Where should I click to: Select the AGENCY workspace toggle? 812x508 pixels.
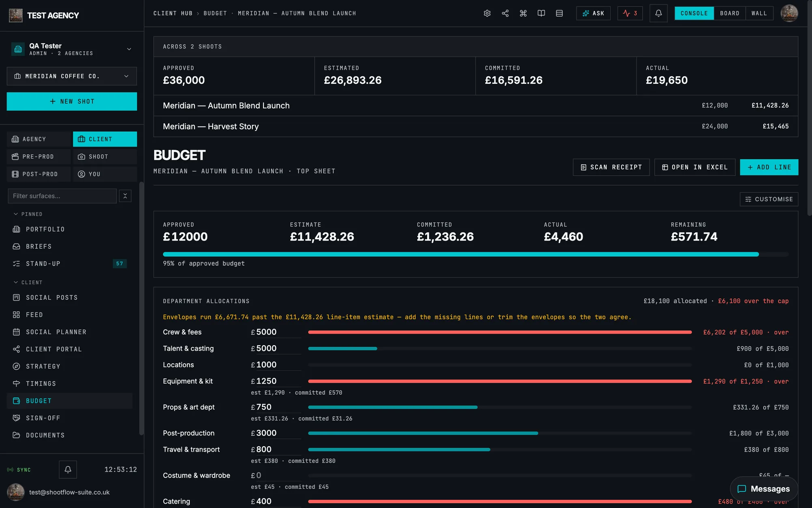(x=39, y=139)
